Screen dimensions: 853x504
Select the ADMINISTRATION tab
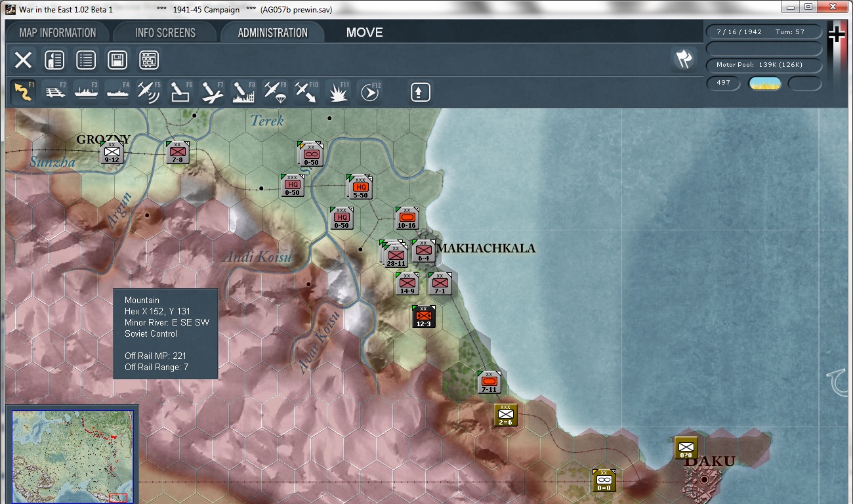pyautogui.click(x=273, y=33)
